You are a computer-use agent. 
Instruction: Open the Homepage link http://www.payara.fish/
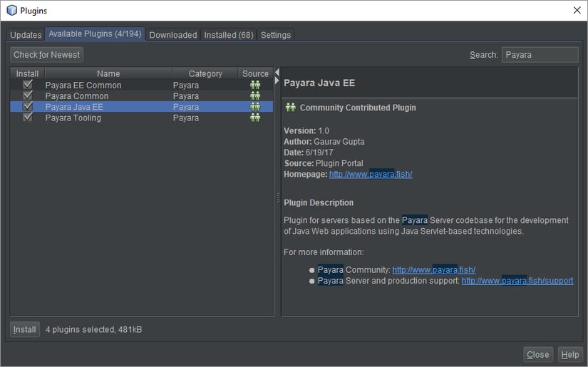coord(371,174)
